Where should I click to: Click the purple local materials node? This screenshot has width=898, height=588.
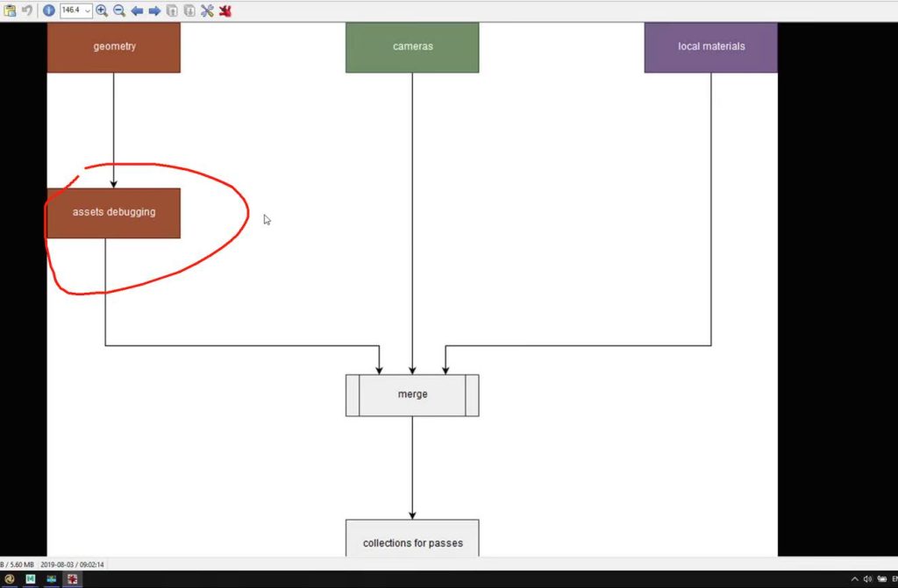click(x=710, y=46)
